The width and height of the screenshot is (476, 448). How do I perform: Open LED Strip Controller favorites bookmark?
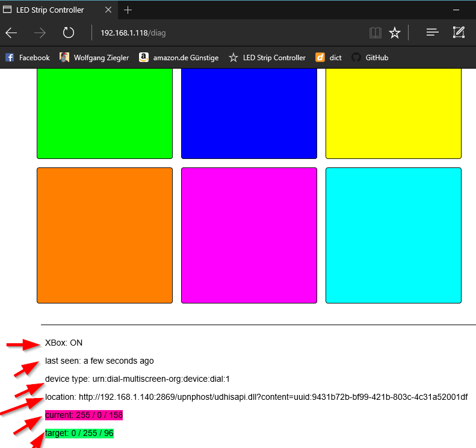coord(267,58)
